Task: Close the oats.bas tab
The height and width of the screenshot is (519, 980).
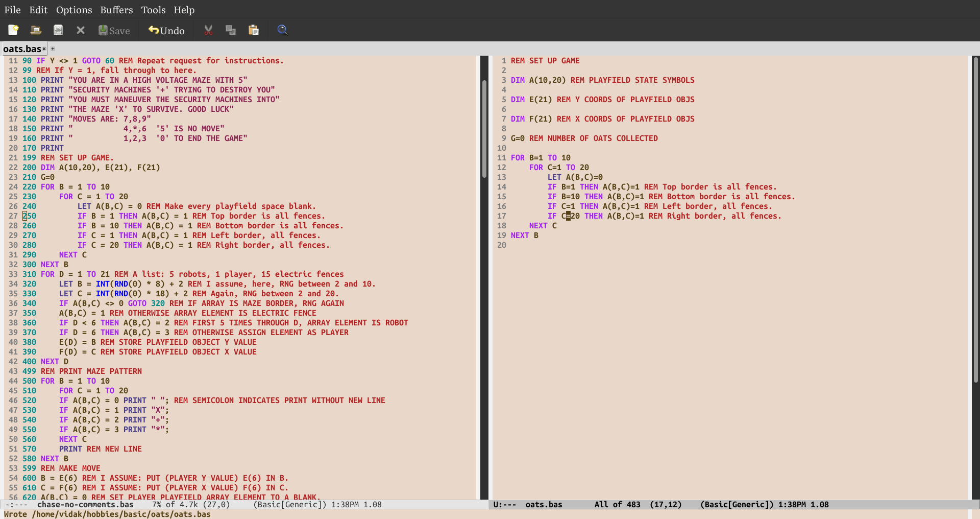Action: click(x=44, y=49)
